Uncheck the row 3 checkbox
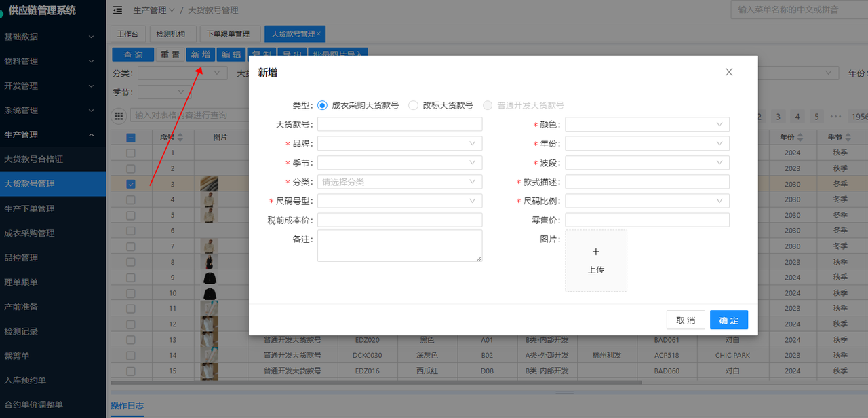Viewport: 868px width, 418px height. (x=131, y=184)
